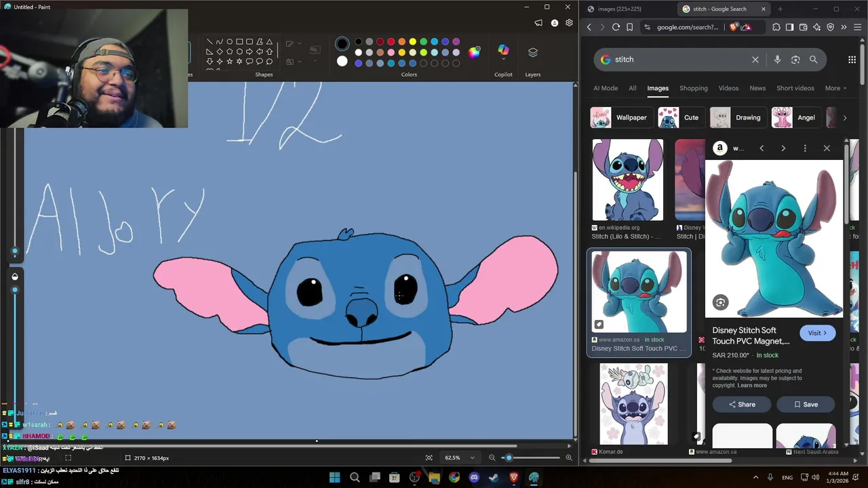Select the diamond shape tool

[x=219, y=52]
